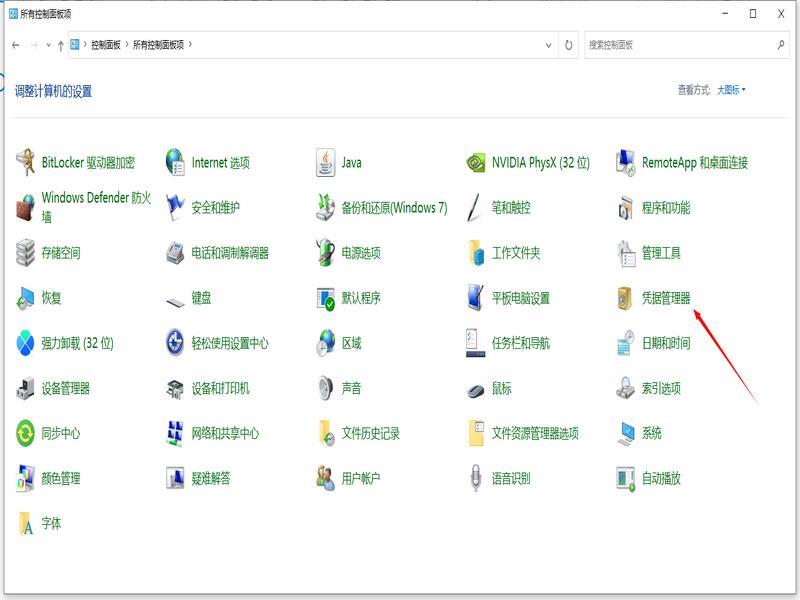
Task: Open the Java control panel icon
Action: pos(326,163)
